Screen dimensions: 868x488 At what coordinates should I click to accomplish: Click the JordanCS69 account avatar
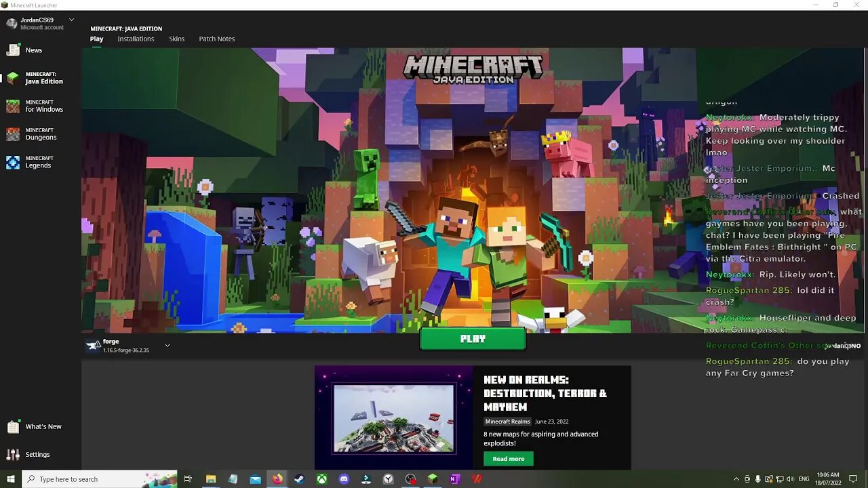coord(12,23)
